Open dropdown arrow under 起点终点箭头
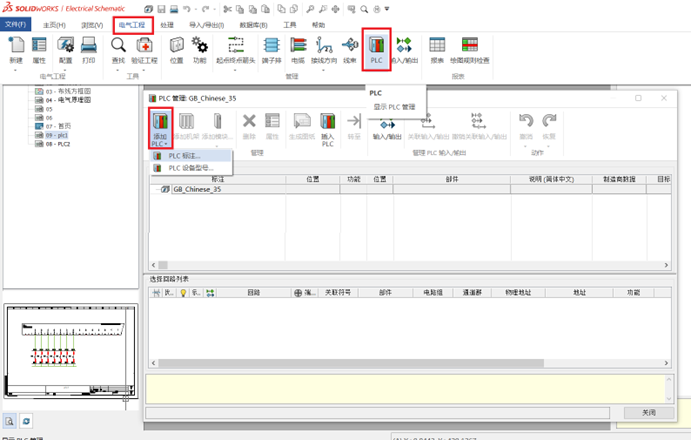This screenshot has width=691, height=440. [235, 70]
